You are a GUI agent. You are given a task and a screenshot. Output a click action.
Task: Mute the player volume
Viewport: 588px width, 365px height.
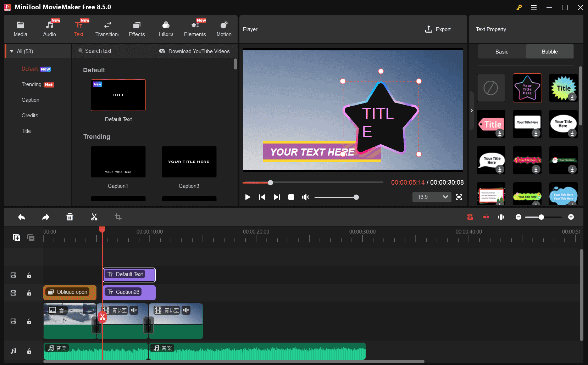[305, 197]
